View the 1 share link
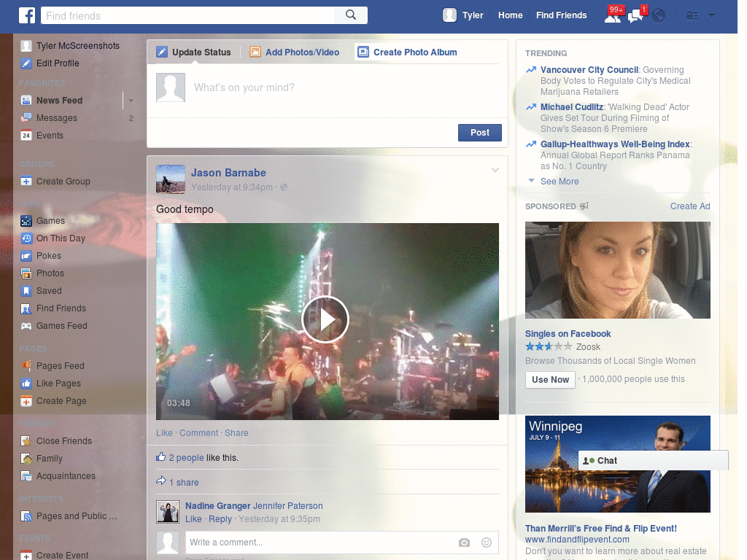 pos(184,483)
